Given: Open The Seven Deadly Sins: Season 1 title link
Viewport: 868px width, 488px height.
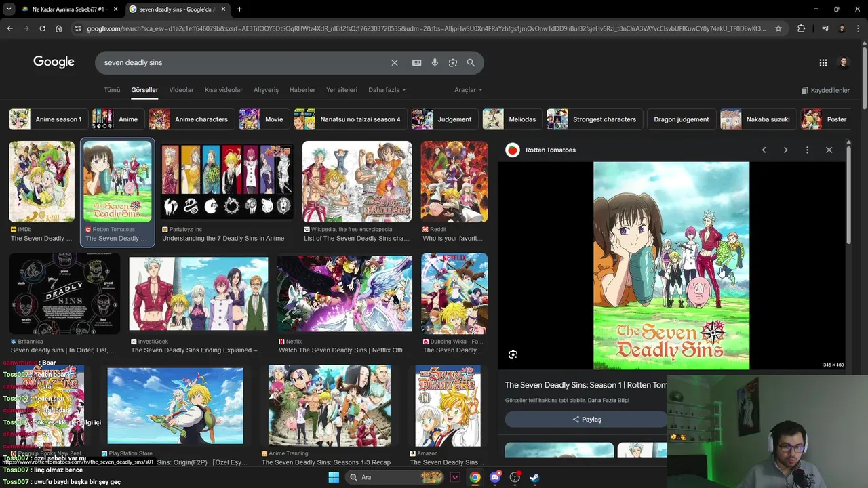Looking at the screenshot, I should pos(586,385).
